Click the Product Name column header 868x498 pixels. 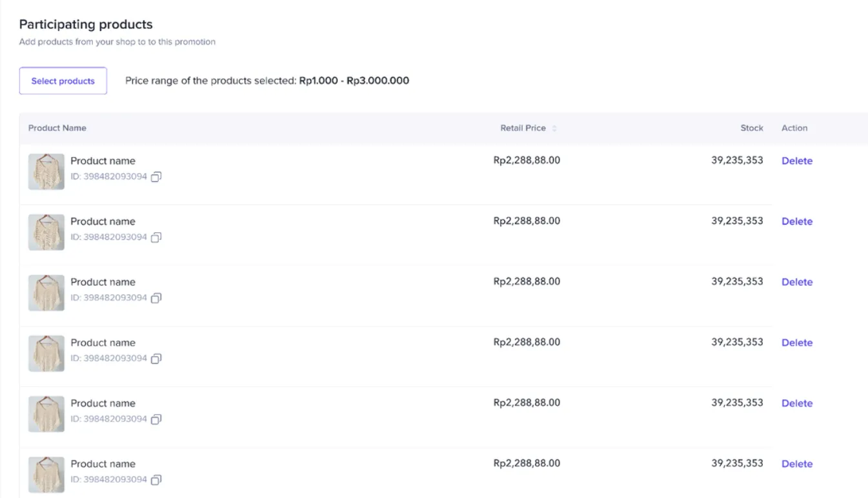(57, 128)
